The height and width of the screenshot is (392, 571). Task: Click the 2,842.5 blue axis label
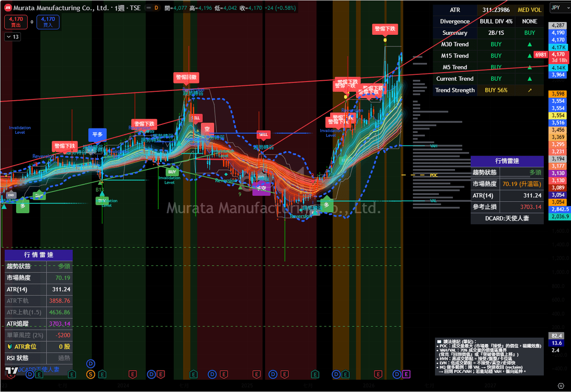pyautogui.click(x=559, y=209)
